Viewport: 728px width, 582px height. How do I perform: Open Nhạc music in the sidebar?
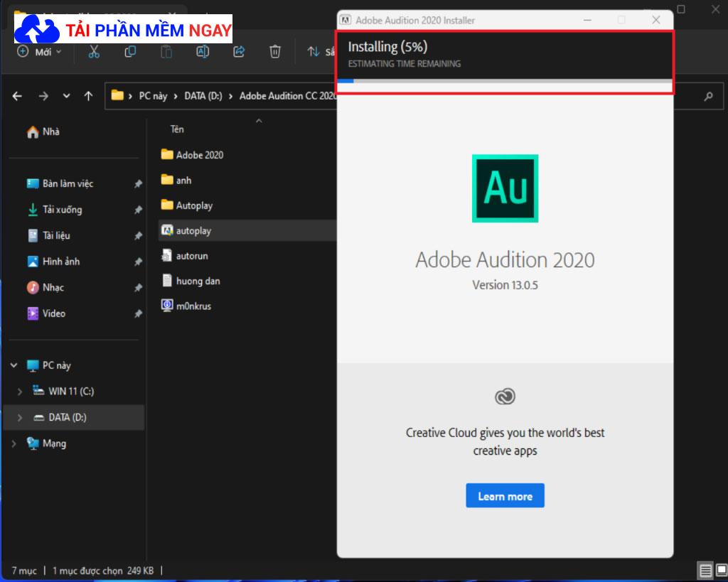coord(53,288)
